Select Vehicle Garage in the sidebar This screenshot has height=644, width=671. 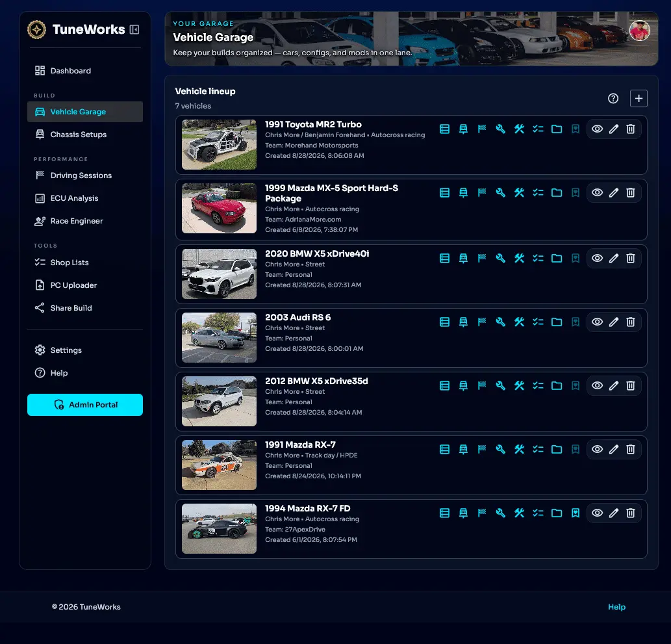click(x=84, y=112)
